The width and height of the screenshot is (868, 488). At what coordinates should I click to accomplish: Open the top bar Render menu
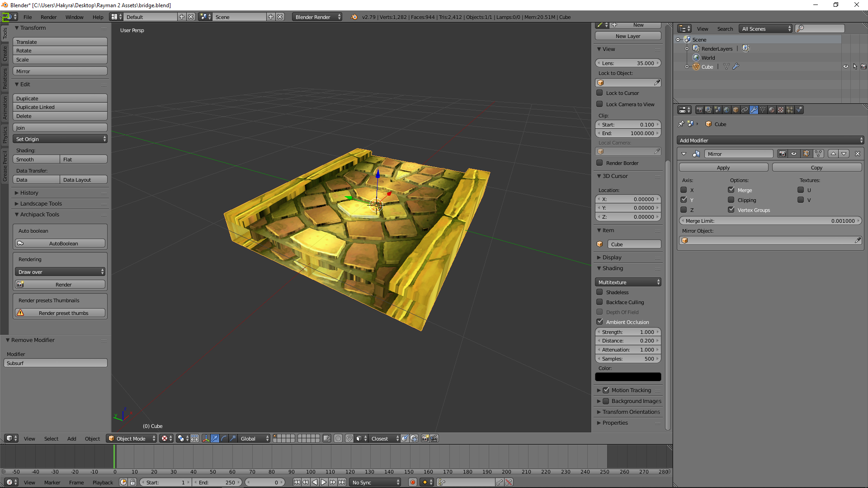point(48,17)
